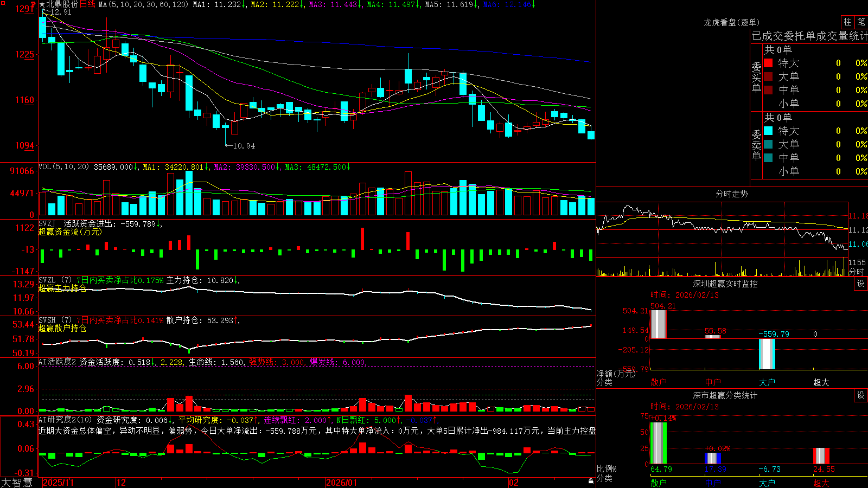The height and width of the screenshot is (488, 868).
Task: Click the cyan 特大 swatch under 委卖单
Action: tap(768, 131)
